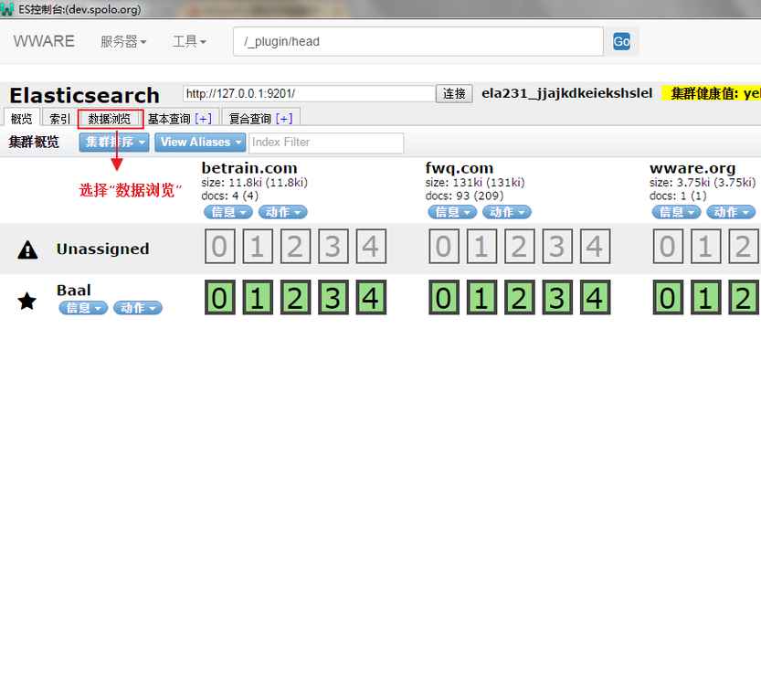Click the wware.org index name

point(692,168)
